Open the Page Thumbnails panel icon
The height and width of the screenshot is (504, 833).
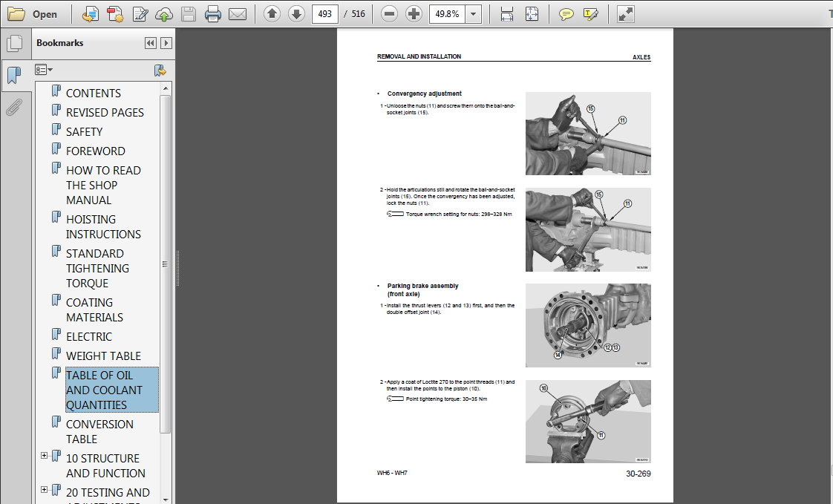click(14, 44)
